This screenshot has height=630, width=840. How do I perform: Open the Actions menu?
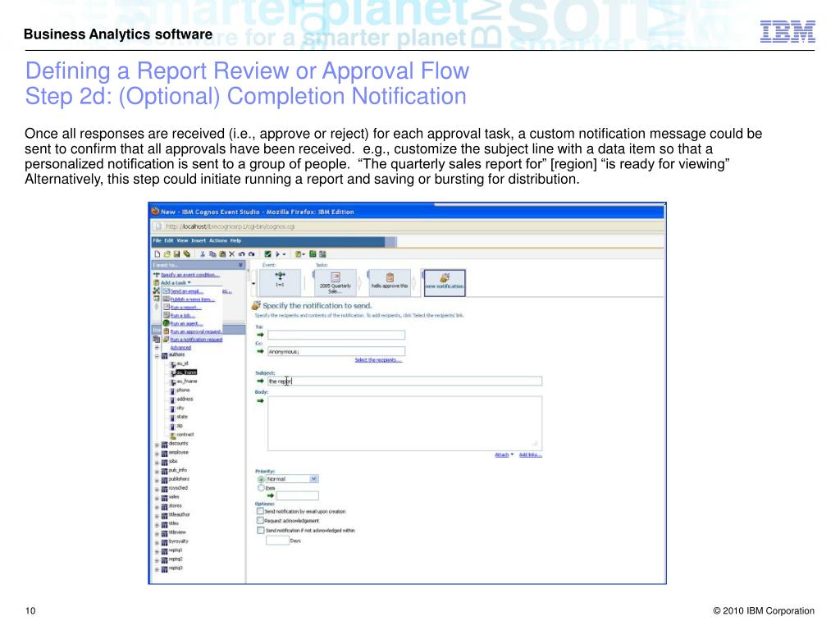point(218,240)
